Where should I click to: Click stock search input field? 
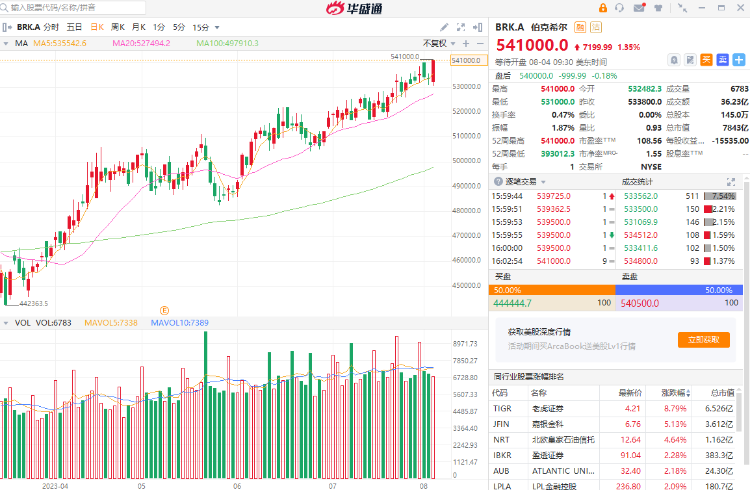coord(73,8)
